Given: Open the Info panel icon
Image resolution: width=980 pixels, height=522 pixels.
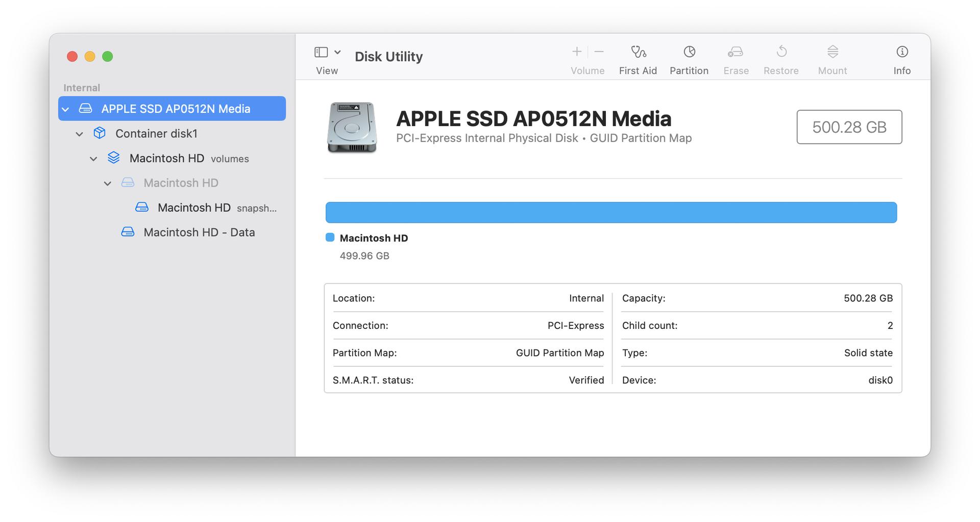Looking at the screenshot, I should click(x=902, y=52).
